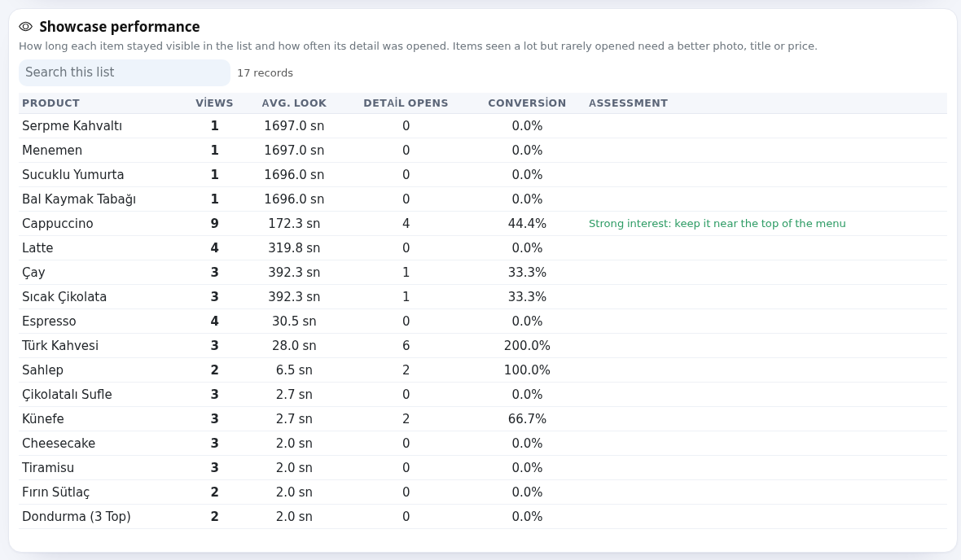This screenshot has height=560, width=961.
Task: Click the Sıcak Çikolata product name
Action: pos(64,297)
